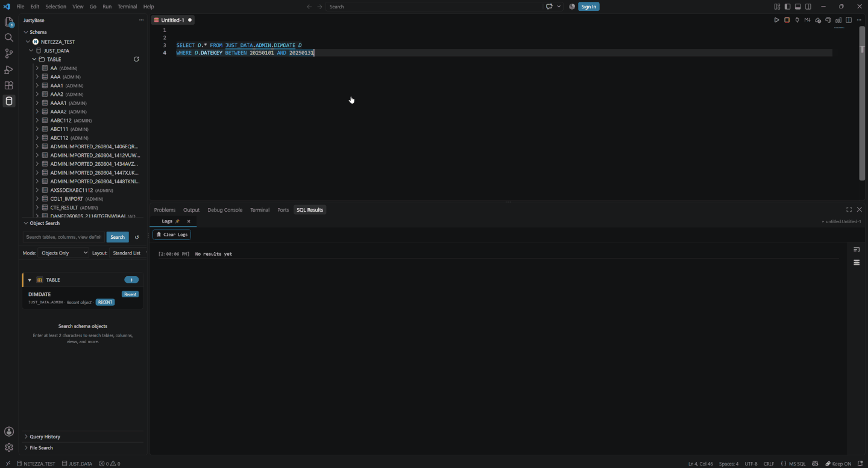
Task: Open Manage gear icon in activity bar
Action: (9, 447)
